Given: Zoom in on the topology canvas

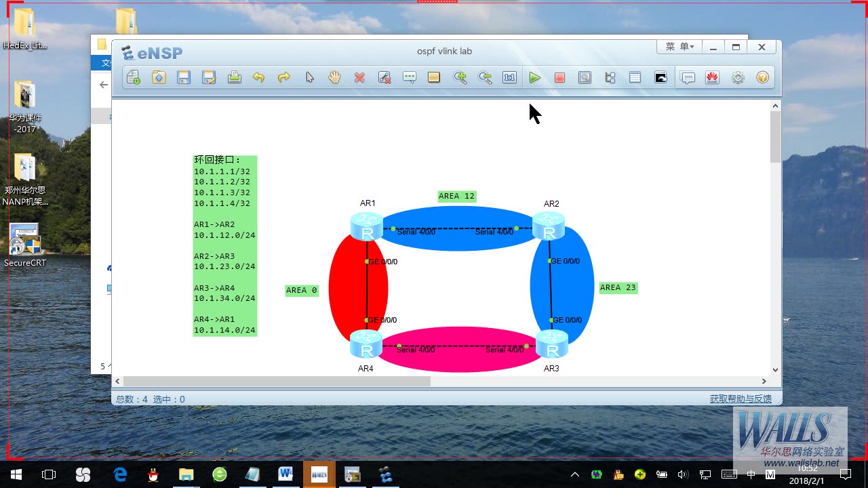Looking at the screenshot, I should pyautogui.click(x=460, y=78).
